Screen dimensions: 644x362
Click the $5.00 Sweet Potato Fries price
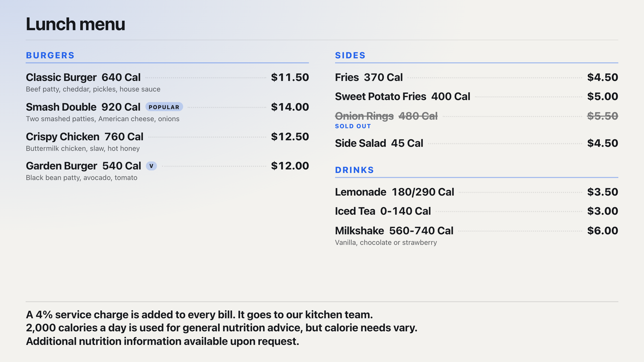click(602, 97)
